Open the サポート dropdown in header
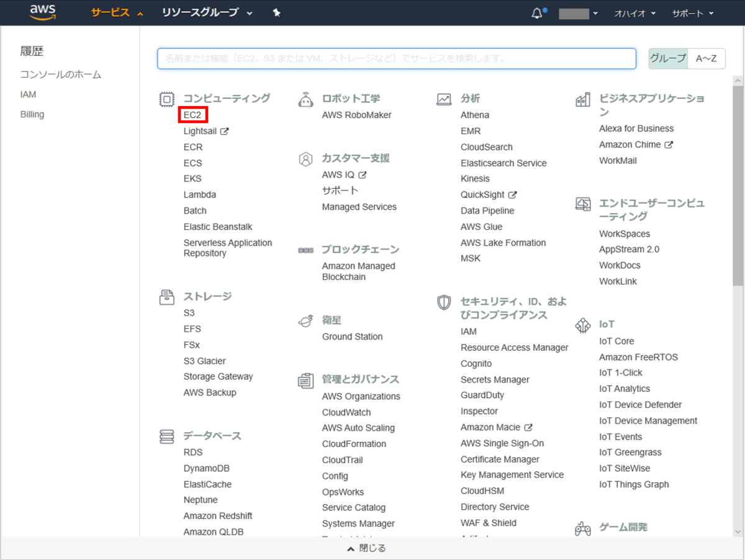Screen dimensions: 745x560 [x=693, y=13]
